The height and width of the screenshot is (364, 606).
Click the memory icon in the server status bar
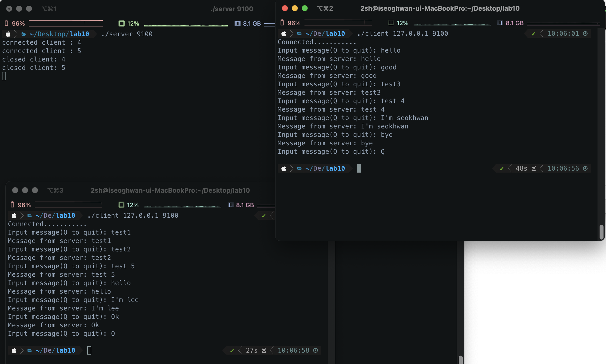237,24
